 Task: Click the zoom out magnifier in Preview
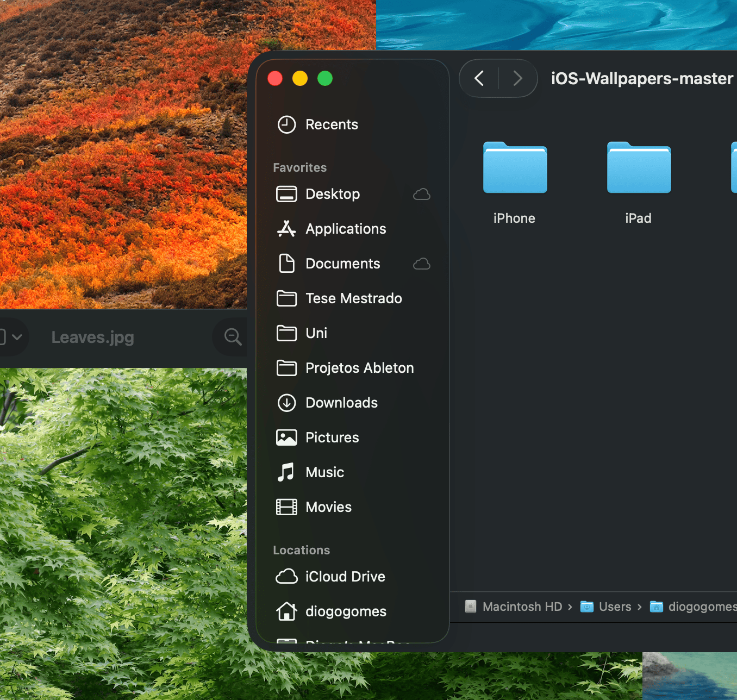(x=233, y=337)
